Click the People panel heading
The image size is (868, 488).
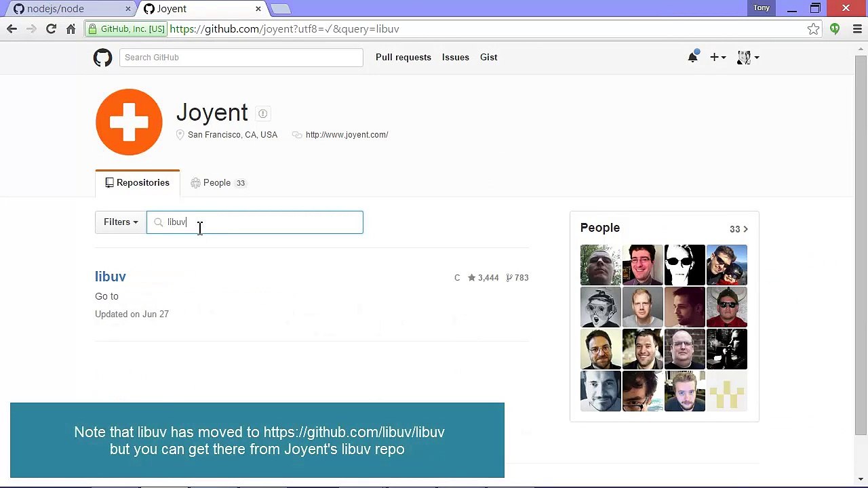pyautogui.click(x=600, y=228)
